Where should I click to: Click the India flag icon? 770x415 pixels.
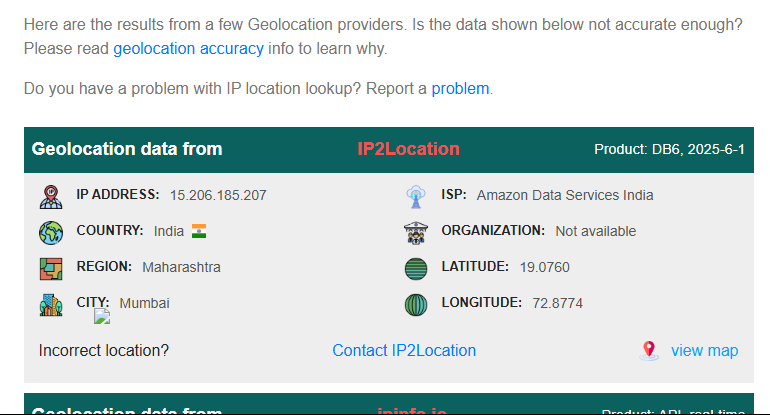coord(199,231)
